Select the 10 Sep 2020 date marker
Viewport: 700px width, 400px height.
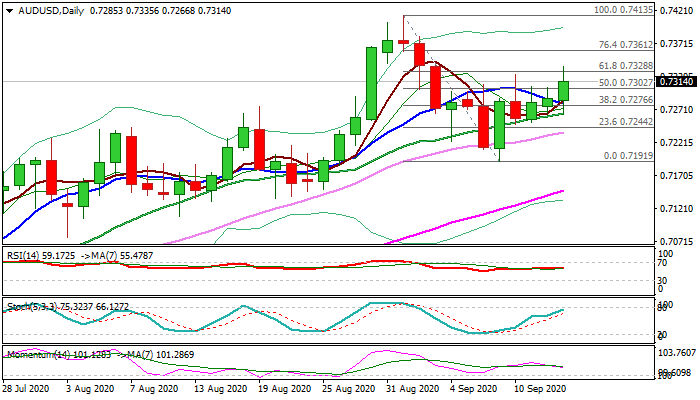[x=540, y=389]
